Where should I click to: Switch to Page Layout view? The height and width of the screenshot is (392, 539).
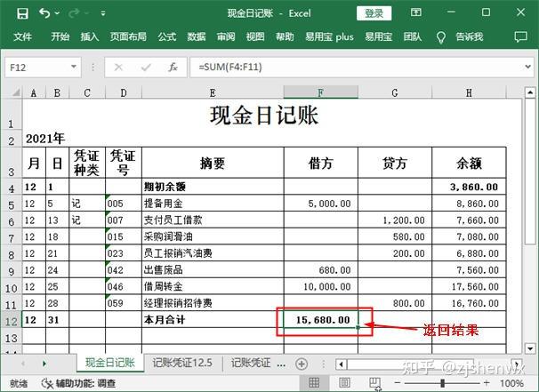click(x=344, y=383)
